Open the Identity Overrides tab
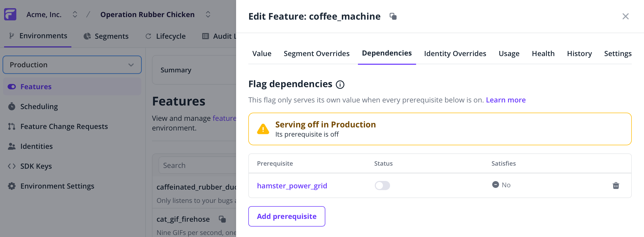The image size is (644, 237). coord(455,54)
